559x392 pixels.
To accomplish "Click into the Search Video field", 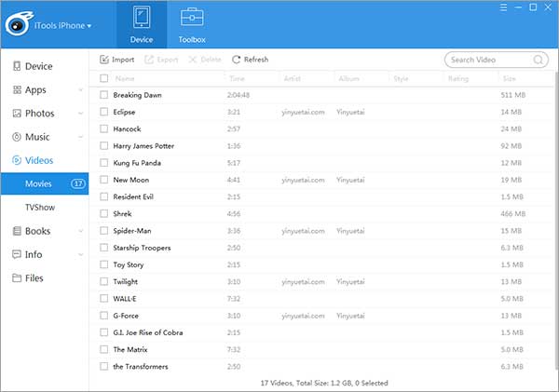I will (x=489, y=60).
